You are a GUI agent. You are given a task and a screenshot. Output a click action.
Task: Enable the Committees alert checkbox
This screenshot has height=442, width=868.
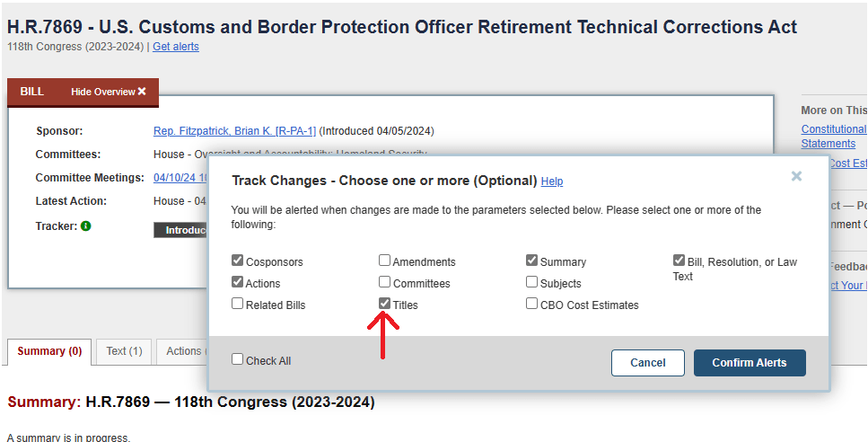coord(385,282)
